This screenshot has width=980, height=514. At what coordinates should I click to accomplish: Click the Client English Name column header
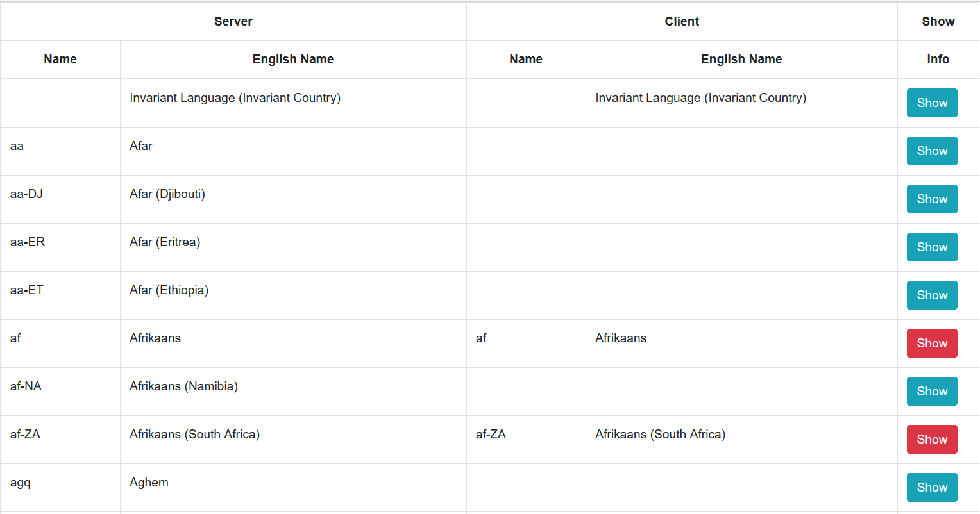(x=741, y=59)
